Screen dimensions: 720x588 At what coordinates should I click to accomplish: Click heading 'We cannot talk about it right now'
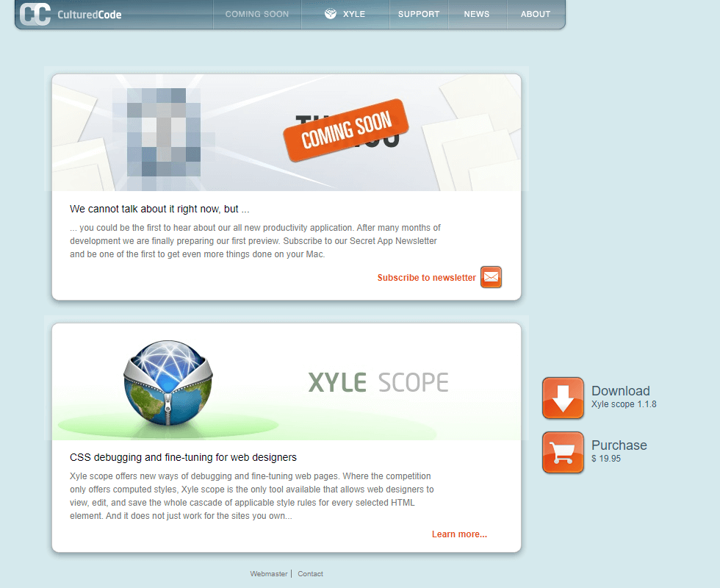[159, 209]
